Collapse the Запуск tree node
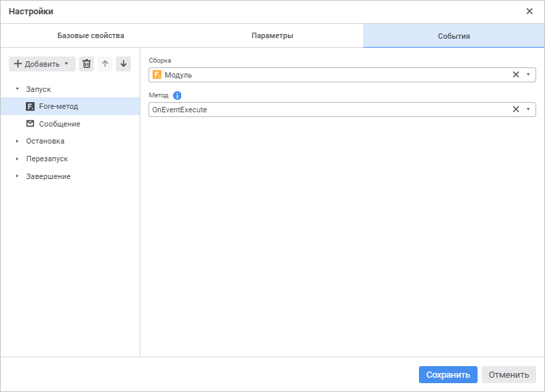The image size is (545, 392). [17, 89]
